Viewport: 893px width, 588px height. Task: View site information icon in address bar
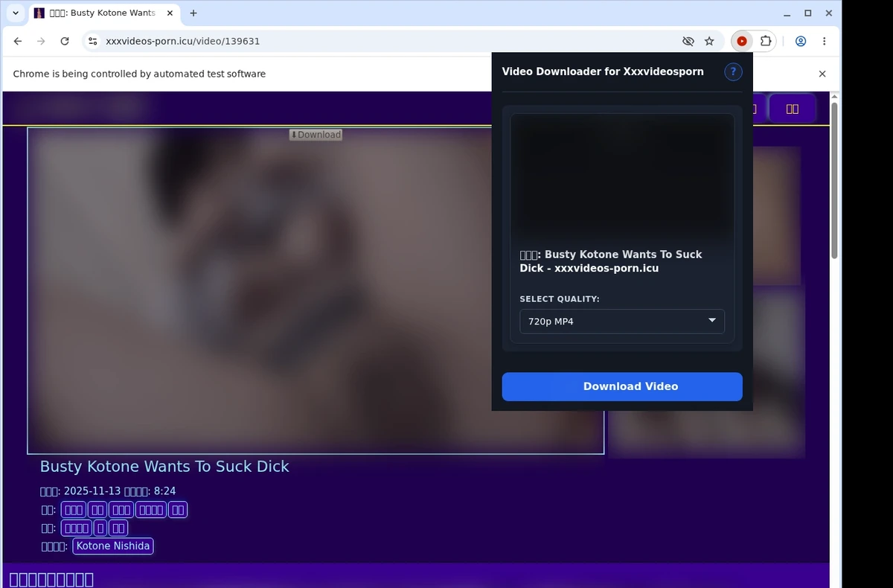click(92, 41)
